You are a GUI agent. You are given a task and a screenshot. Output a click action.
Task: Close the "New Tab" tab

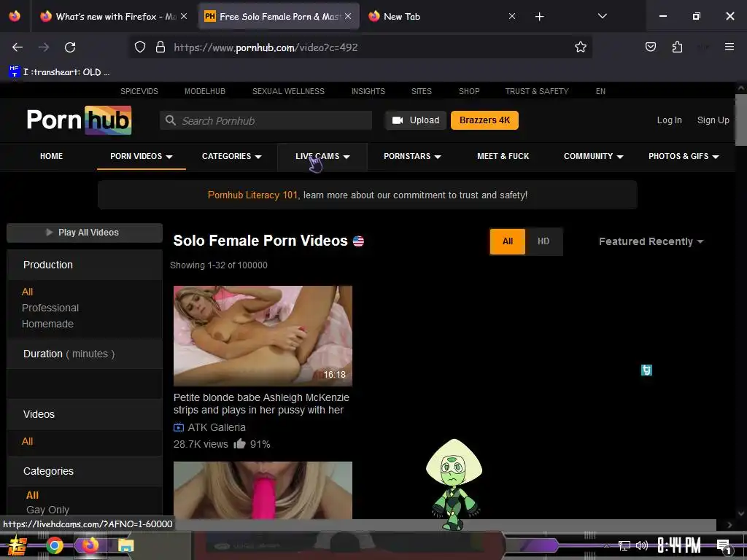(x=512, y=16)
